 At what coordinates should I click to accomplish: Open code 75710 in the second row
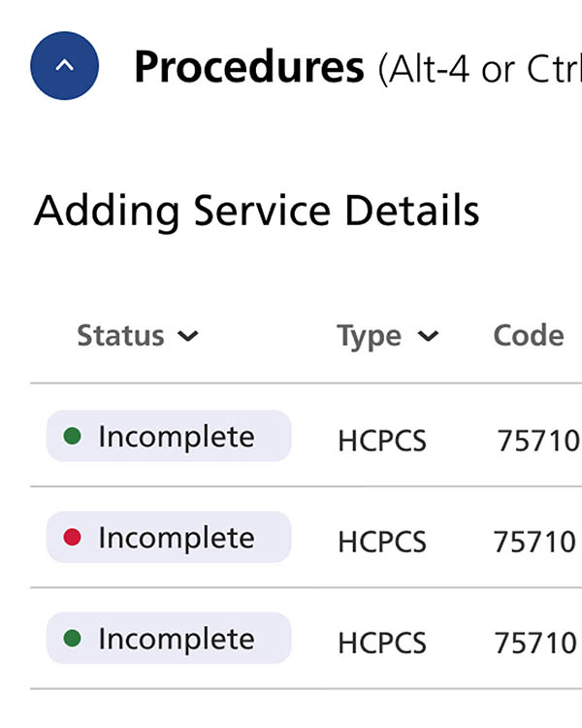(535, 542)
